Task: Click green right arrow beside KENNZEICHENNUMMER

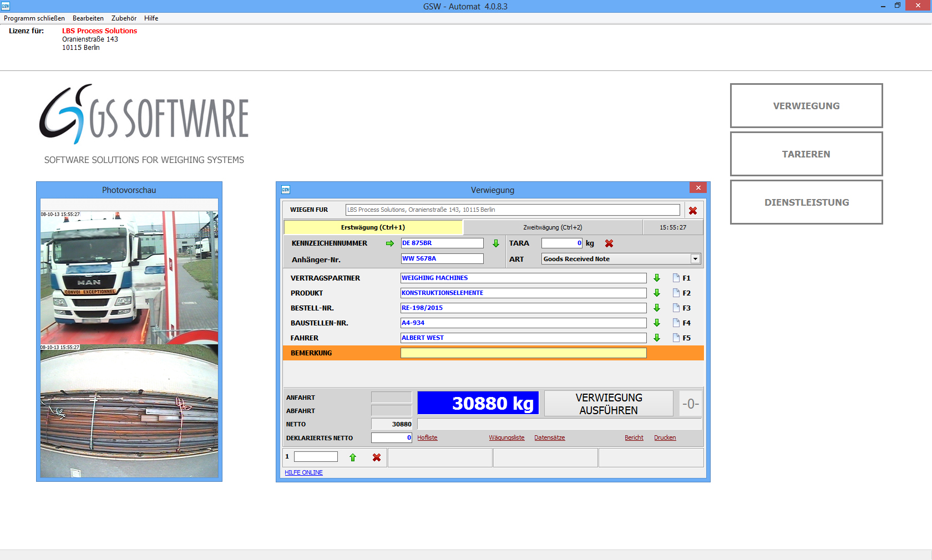Action: click(x=390, y=243)
